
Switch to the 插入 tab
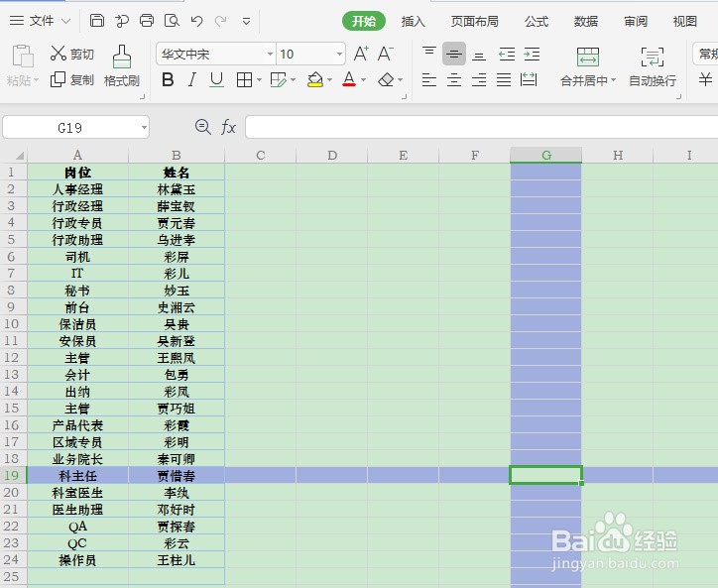pyautogui.click(x=413, y=22)
